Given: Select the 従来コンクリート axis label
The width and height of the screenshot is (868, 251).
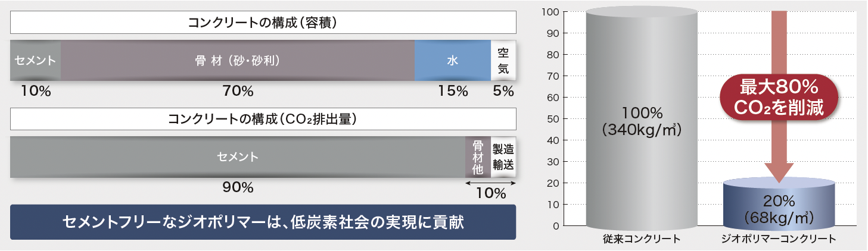Looking at the screenshot, I should pos(642,239).
